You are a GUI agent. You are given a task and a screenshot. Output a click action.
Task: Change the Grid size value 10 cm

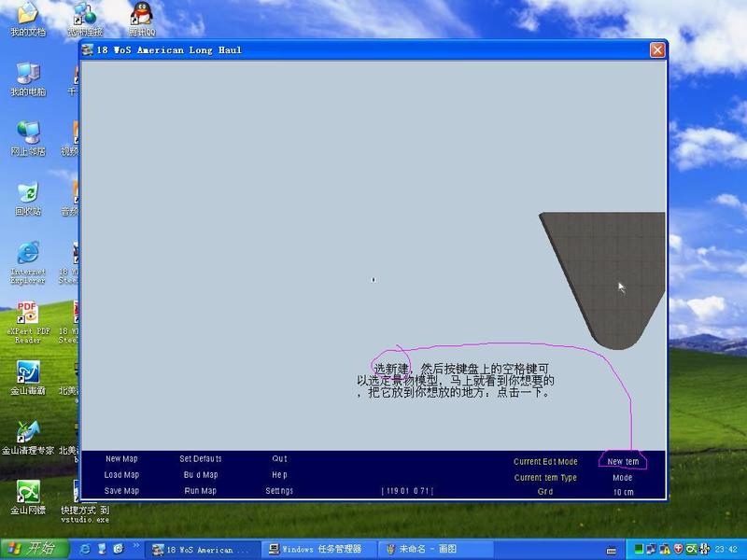tap(623, 492)
